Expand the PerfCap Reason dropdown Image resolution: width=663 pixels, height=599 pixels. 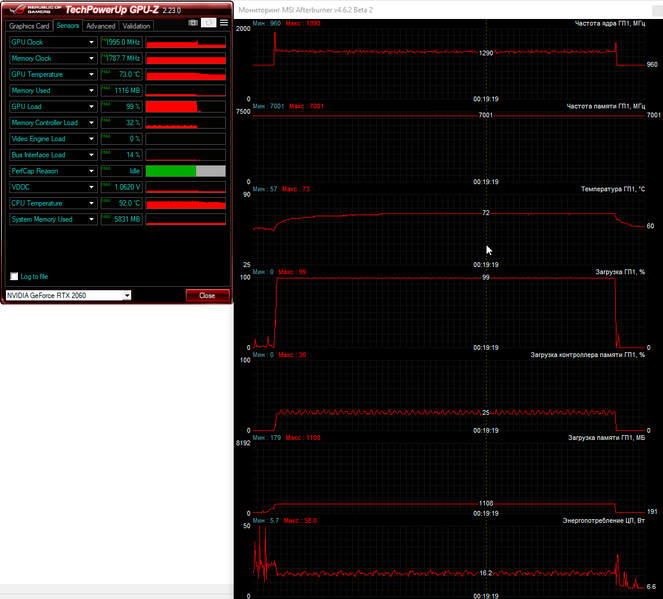click(91, 171)
